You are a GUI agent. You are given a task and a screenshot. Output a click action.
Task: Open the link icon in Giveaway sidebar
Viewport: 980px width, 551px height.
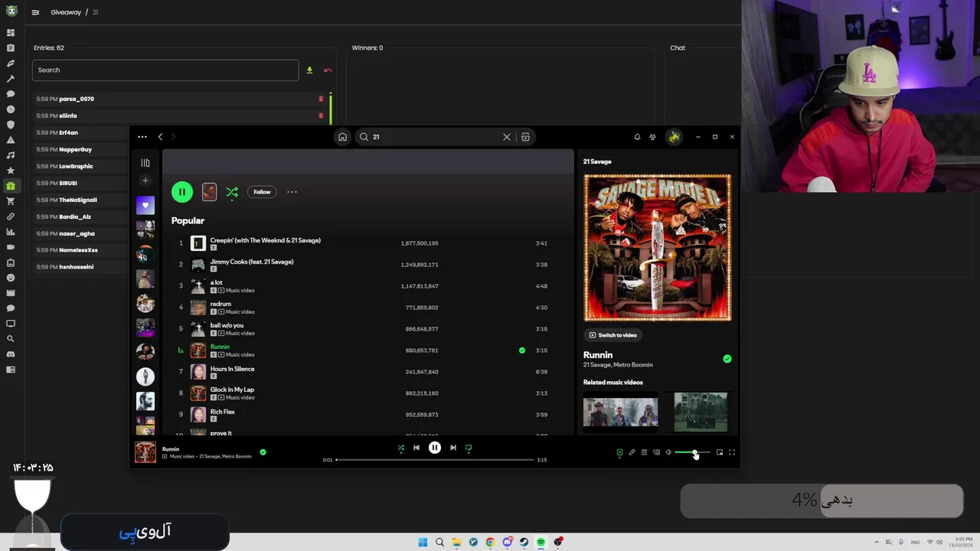coord(11,217)
